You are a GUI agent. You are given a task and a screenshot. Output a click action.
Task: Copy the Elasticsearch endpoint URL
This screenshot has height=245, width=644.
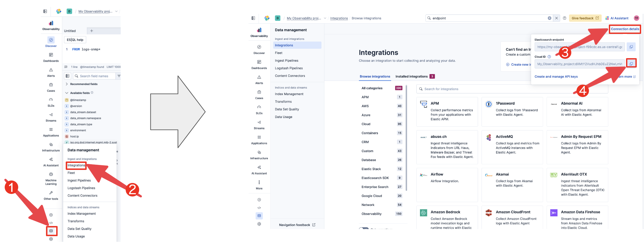631,47
